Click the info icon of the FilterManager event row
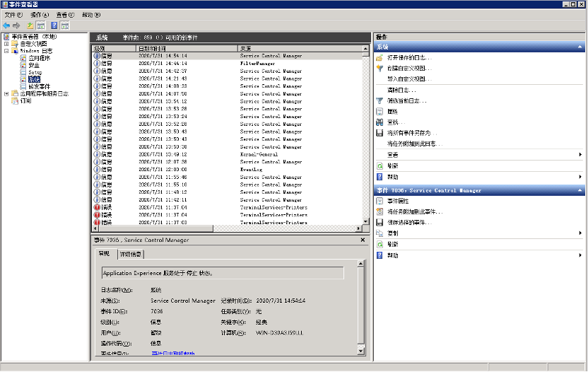This screenshot has width=588, height=372. 97,64
